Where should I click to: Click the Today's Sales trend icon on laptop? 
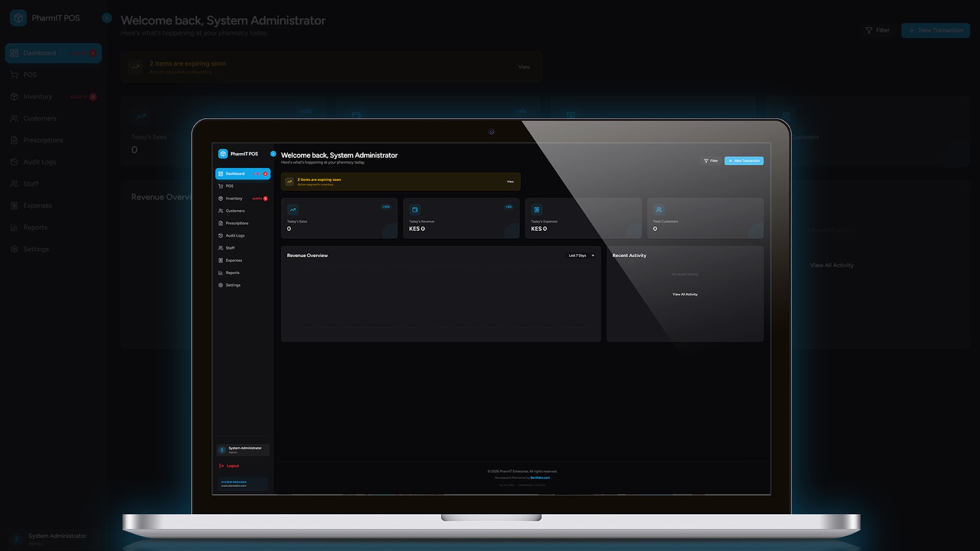pos(293,209)
